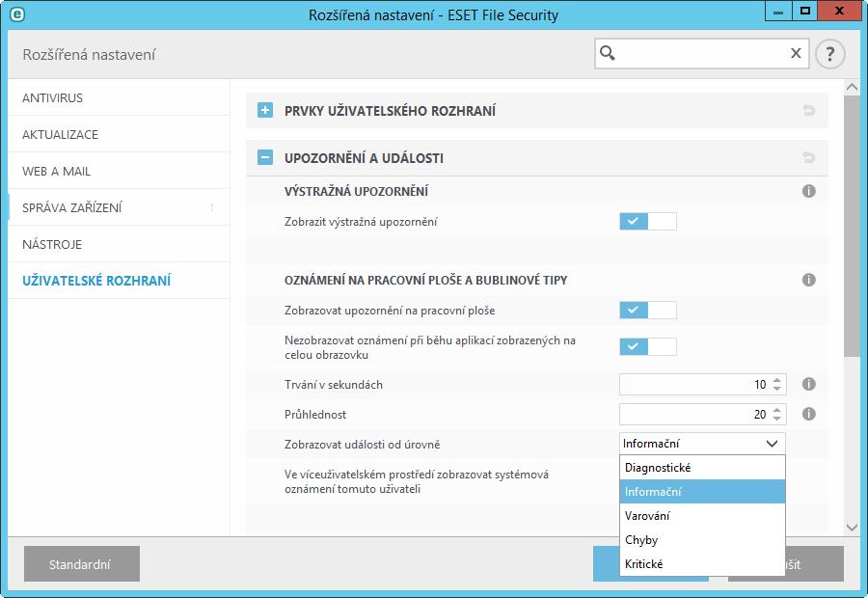Image resolution: width=868 pixels, height=598 pixels.
Task: Select Kritické from the list
Action: point(702,563)
